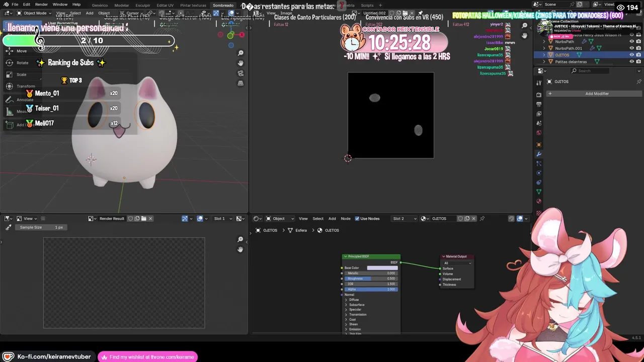Uncheck the Use Nodes checkbox
This screenshot has height=362, width=644.
(357, 218)
